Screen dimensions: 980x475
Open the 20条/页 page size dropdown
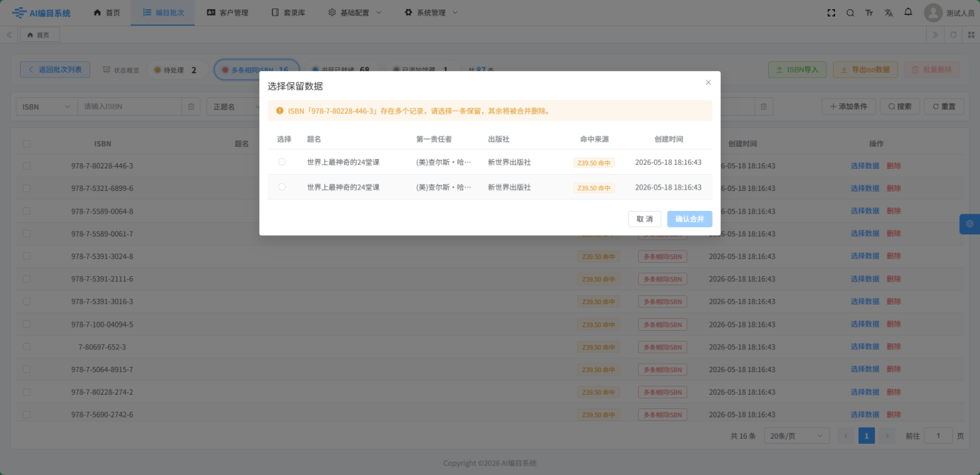(797, 436)
